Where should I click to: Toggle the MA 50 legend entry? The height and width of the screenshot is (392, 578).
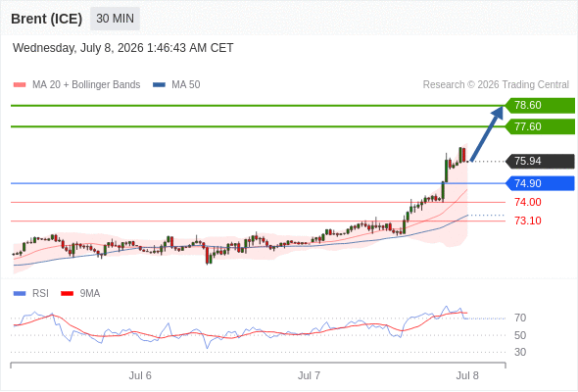tap(176, 85)
